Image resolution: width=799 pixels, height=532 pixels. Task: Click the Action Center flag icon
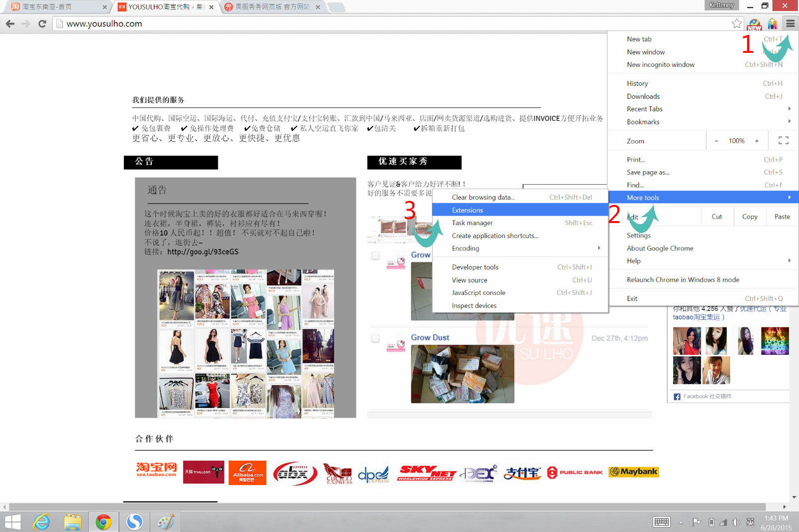696,522
